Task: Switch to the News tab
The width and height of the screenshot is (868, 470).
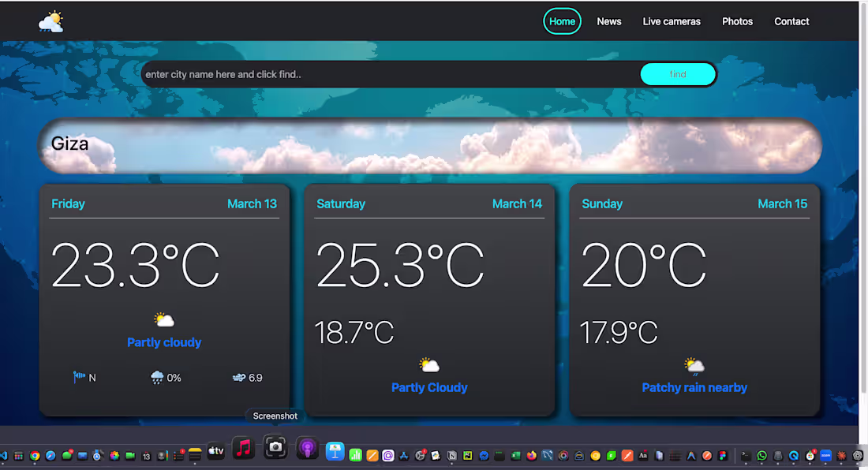Action: (609, 21)
